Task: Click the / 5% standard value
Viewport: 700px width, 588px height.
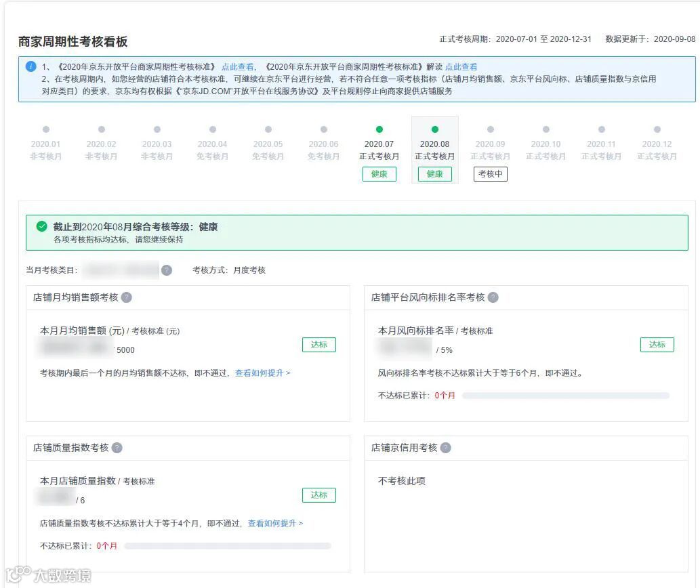Action: pos(445,350)
